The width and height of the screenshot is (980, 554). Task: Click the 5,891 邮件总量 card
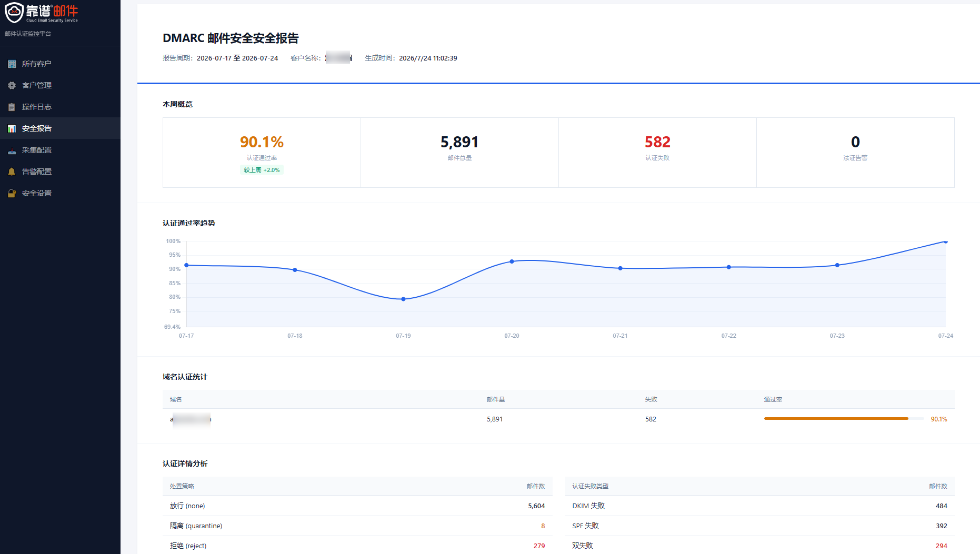point(459,153)
